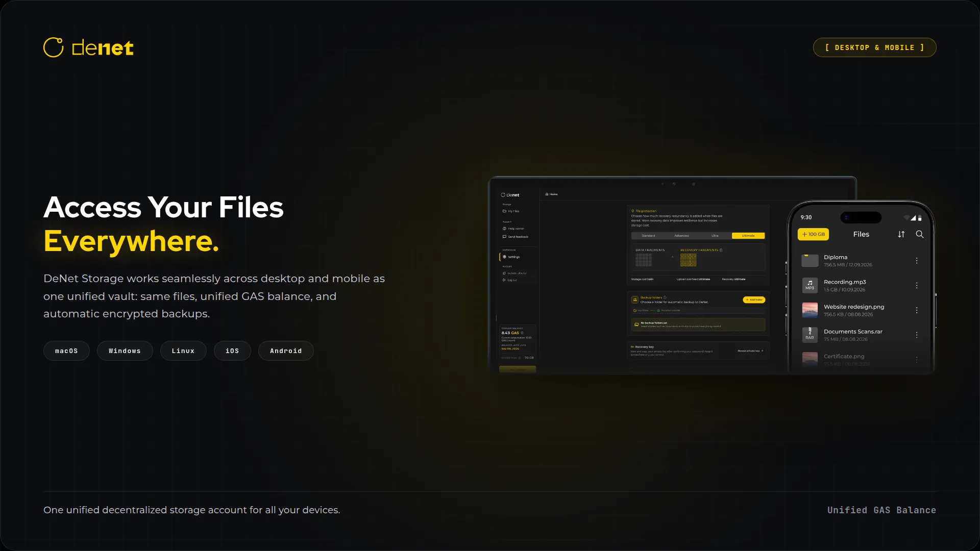Click the Website redesign.png file name
Viewport: 980px width, 551px height.
pos(854,307)
